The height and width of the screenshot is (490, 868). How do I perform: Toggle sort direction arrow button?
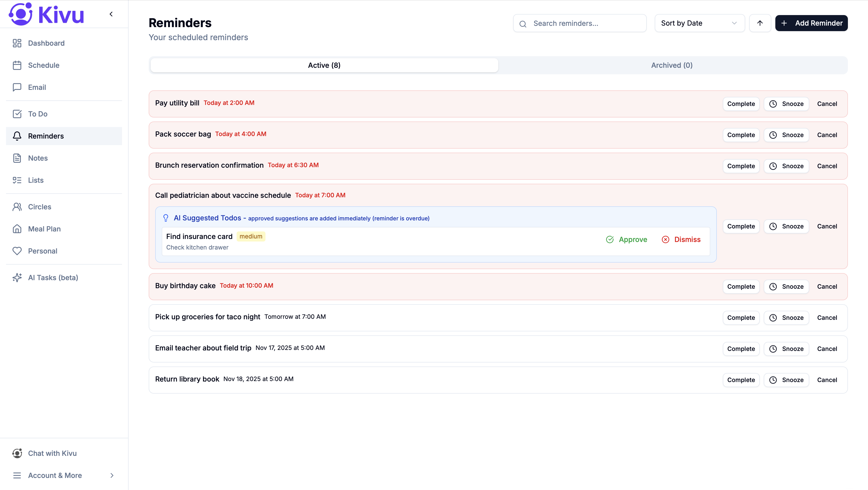pyautogui.click(x=759, y=23)
